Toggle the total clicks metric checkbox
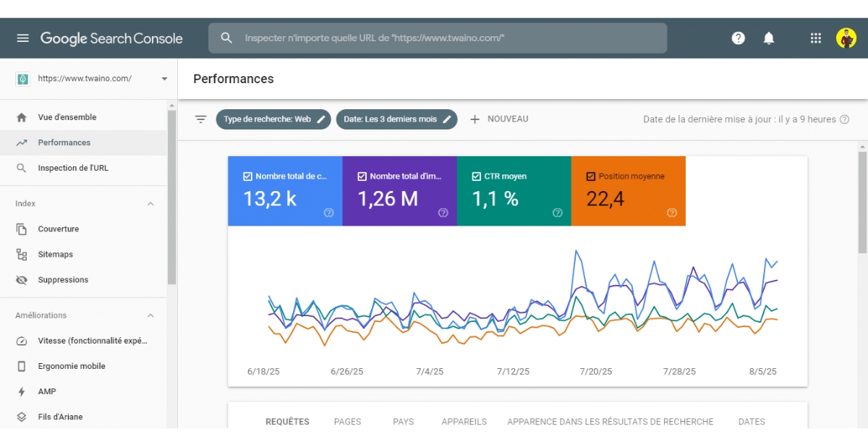Viewport: 868px width, 434px height. 248,176
